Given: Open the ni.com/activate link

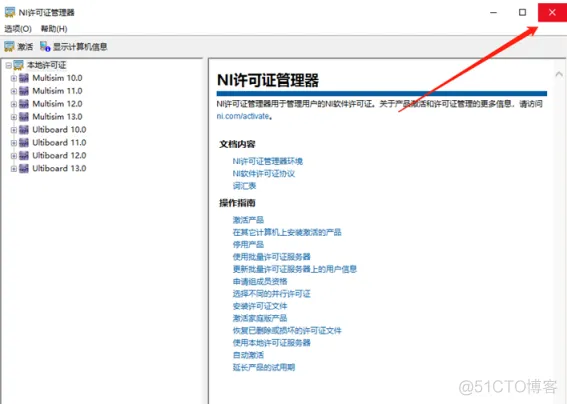Looking at the screenshot, I should [x=243, y=116].
